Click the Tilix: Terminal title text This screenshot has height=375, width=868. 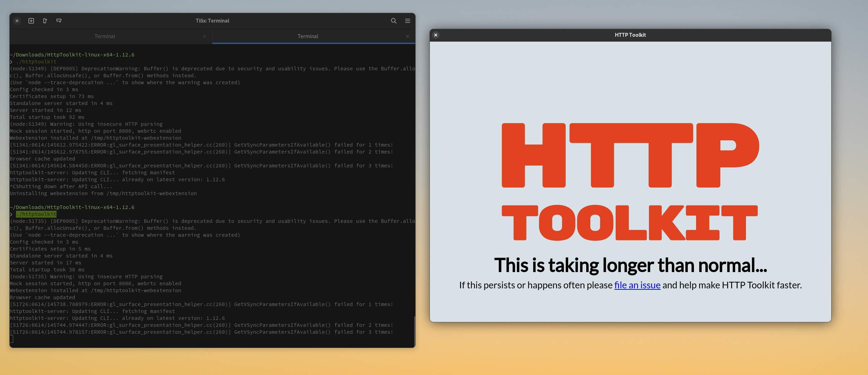[212, 21]
